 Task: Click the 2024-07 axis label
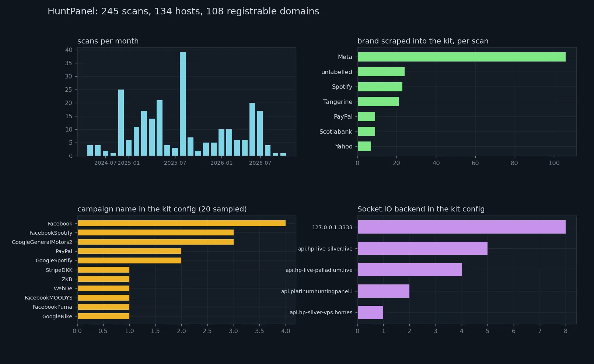pos(105,163)
